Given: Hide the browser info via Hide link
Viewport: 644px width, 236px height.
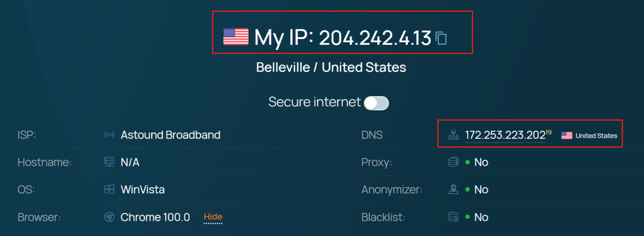Looking at the screenshot, I should (213, 217).
